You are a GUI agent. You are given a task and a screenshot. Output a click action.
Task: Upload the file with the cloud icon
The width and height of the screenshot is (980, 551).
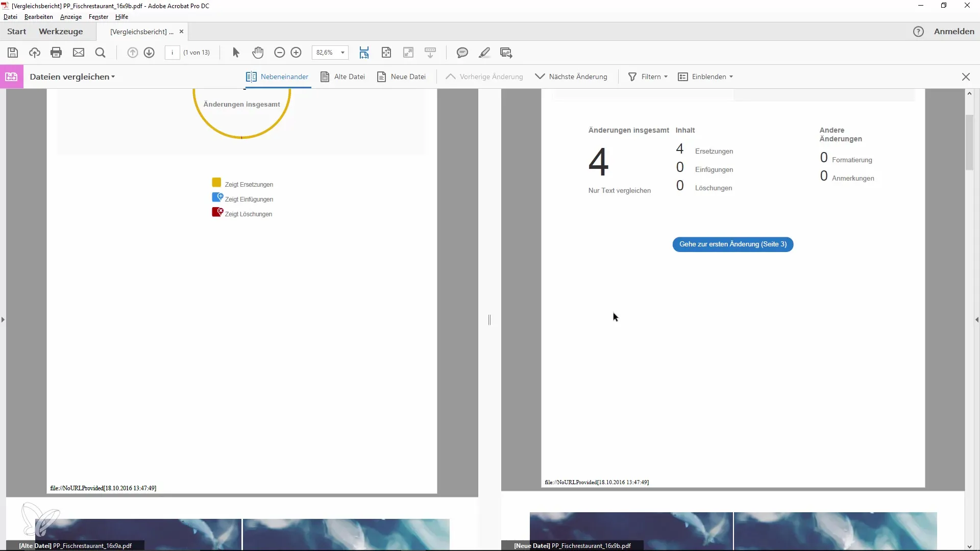click(35, 53)
